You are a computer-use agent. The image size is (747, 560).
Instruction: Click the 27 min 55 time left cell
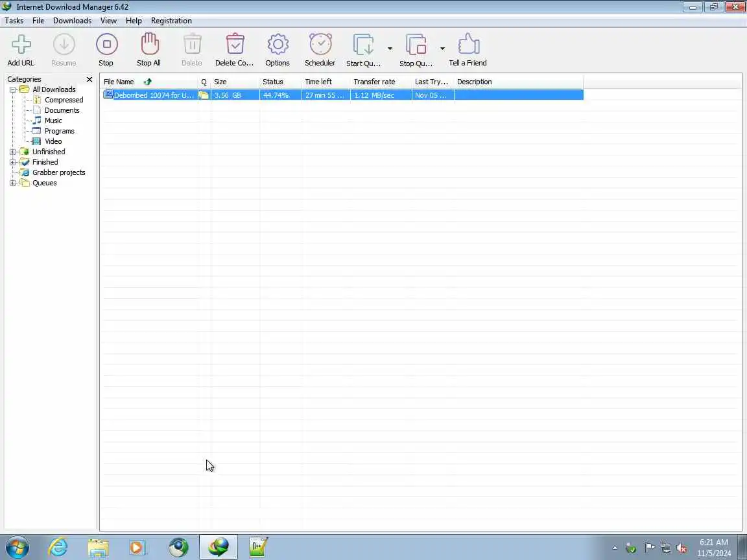326,95
